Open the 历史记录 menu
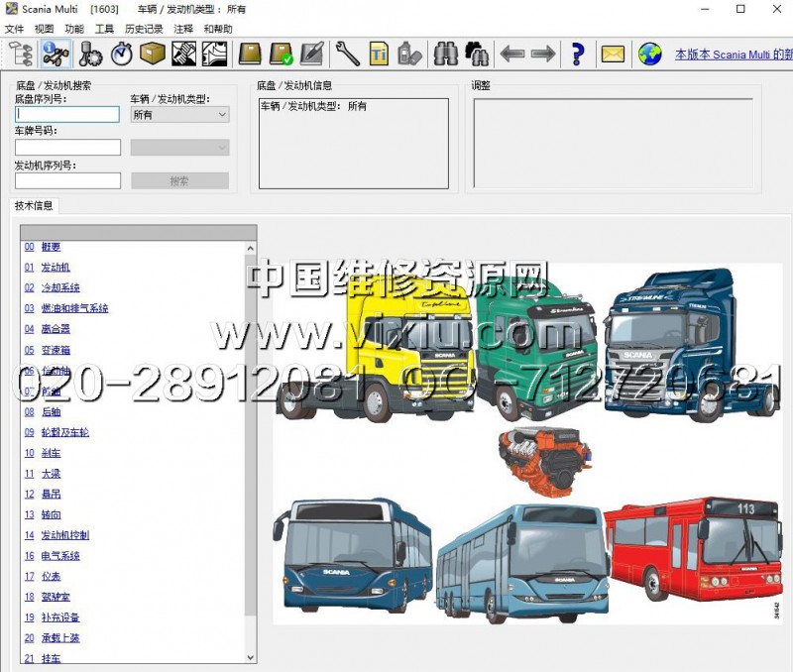Image resolution: width=793 pixels, height=672 pixels. (x=144, y=29)
